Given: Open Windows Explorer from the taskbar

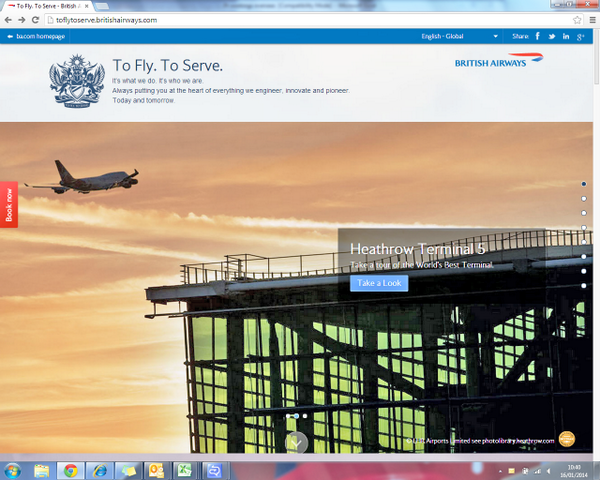Looking at the screenshot, I should (x=41, y=470).
